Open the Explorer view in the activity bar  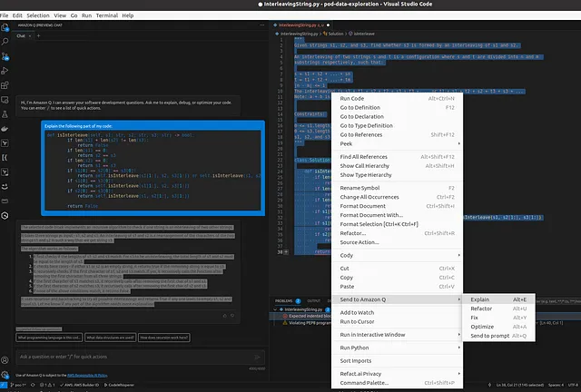click(x=5, y=27)
